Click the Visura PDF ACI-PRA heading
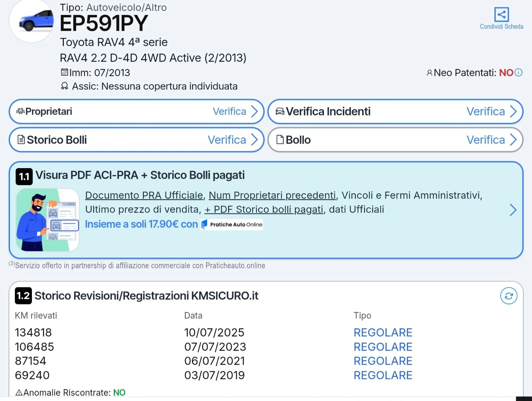The height and width of the screenshot is (401, 532). point(140,175)
